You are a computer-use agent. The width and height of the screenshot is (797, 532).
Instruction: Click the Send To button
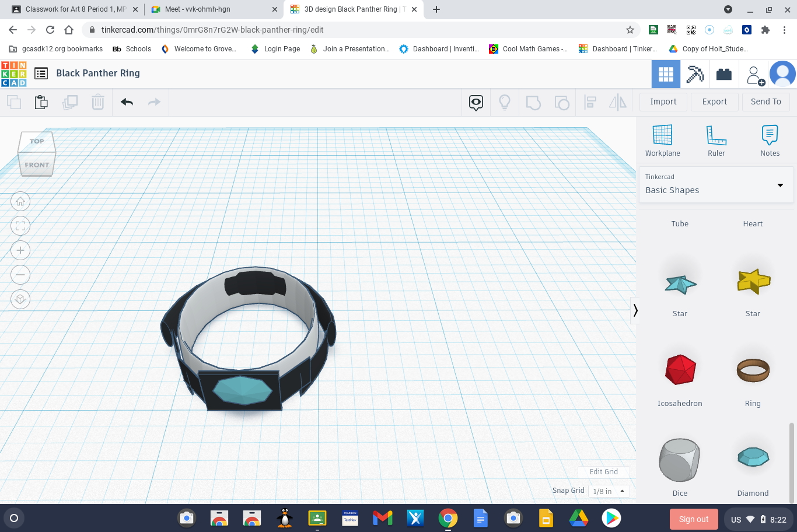pos(766,101)
